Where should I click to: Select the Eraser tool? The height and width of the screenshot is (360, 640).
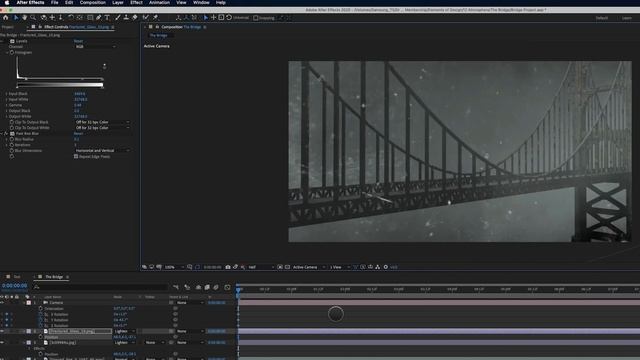click(x=135, y=18)
